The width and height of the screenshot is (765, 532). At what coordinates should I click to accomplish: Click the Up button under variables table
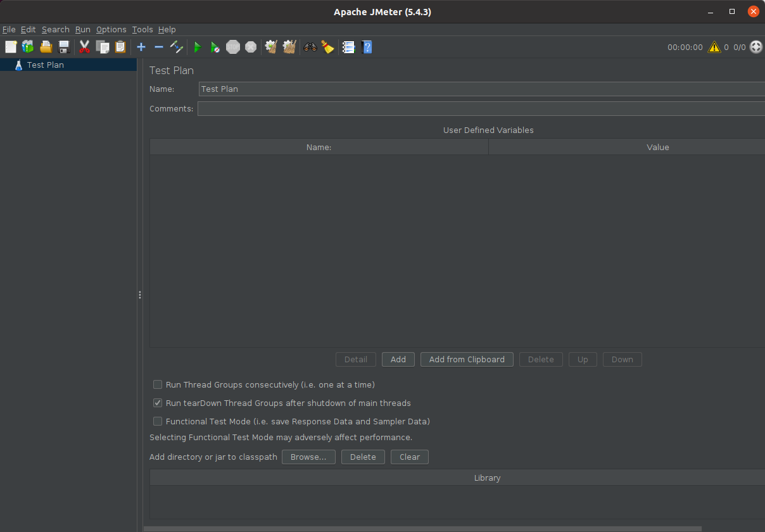point(583,359)
